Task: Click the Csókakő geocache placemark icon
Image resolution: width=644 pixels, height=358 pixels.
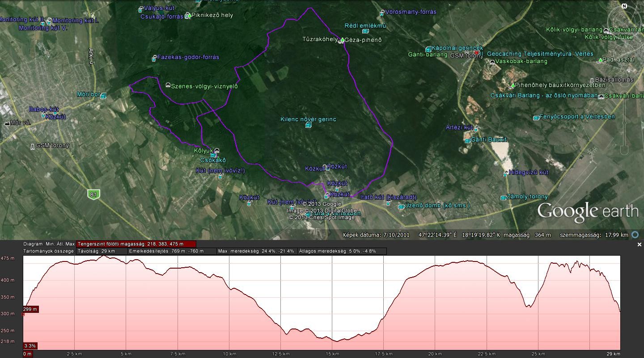Action: click(213, 155)
